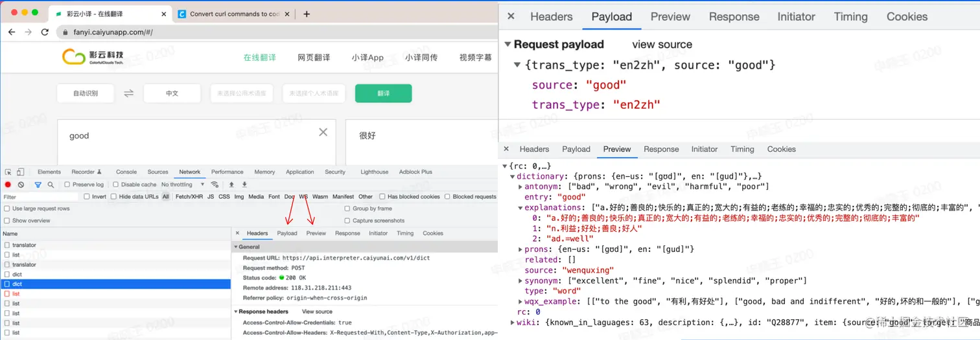Open Response tab in lower-right Preview panel
Image resolution: width=980 pixels, height=340 pixels.
[661, 149]
